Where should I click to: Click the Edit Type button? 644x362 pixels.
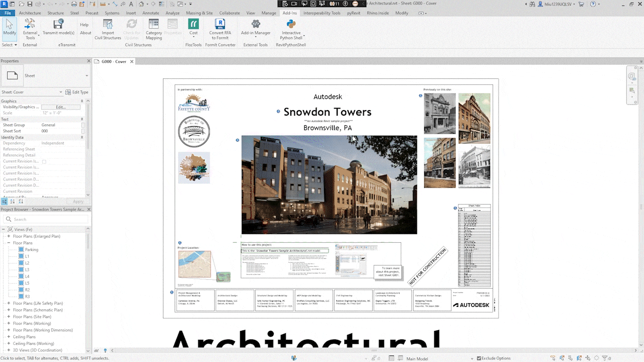pyautogui.click(x=77, y=92)
